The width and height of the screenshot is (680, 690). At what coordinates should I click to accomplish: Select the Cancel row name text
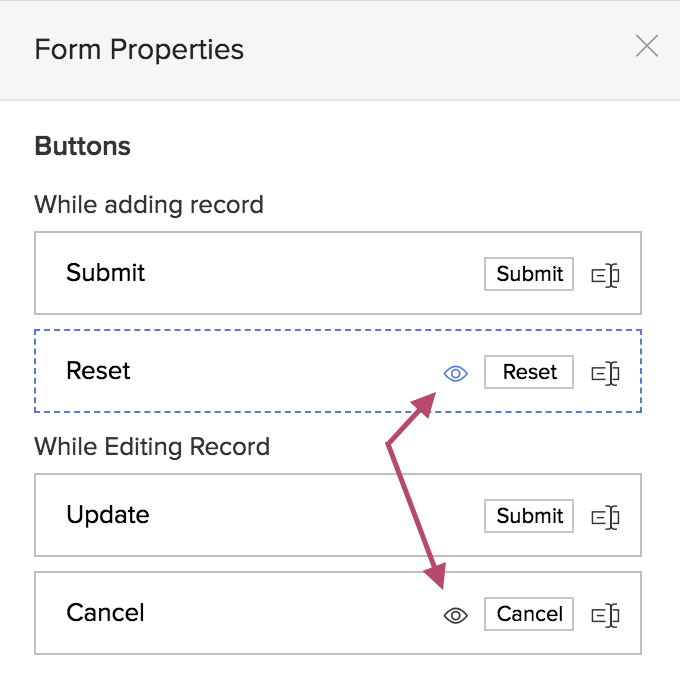coord(105,613)
